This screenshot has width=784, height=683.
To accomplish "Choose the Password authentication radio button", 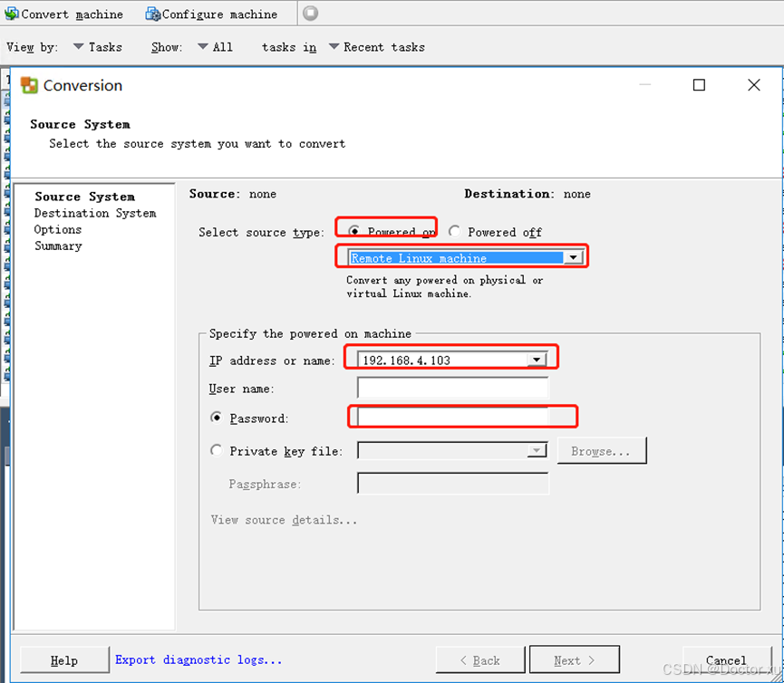I will click(x=216, y=418).
